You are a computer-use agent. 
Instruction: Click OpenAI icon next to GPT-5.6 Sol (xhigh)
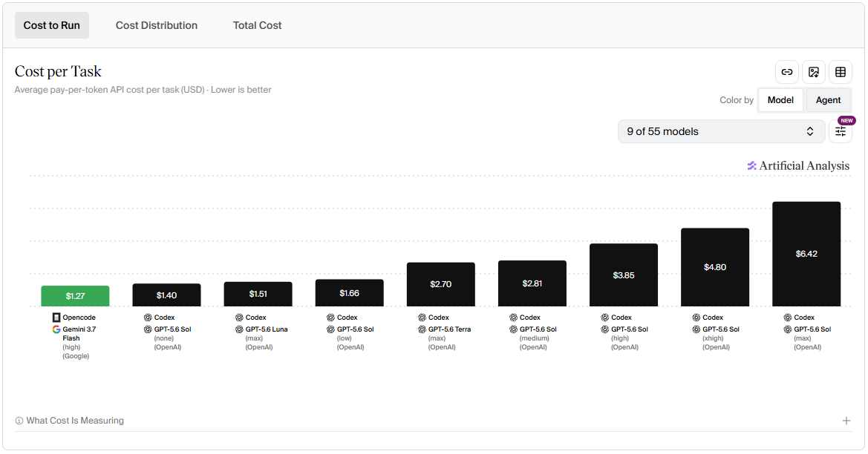point(696,329)
